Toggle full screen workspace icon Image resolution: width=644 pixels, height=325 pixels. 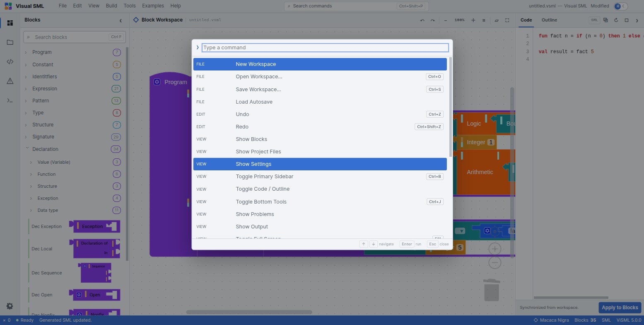[x=507, y=20]
